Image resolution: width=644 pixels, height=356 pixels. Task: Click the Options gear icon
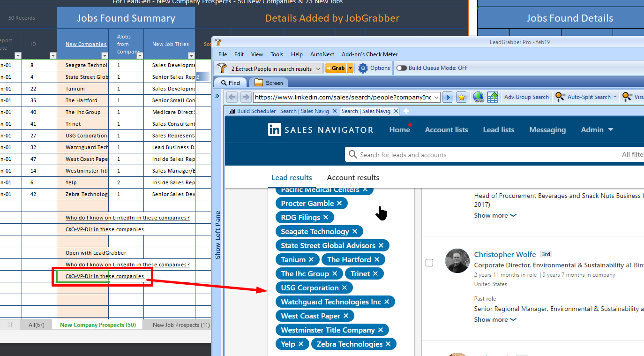pyautogui.click(x=363, y=68)
